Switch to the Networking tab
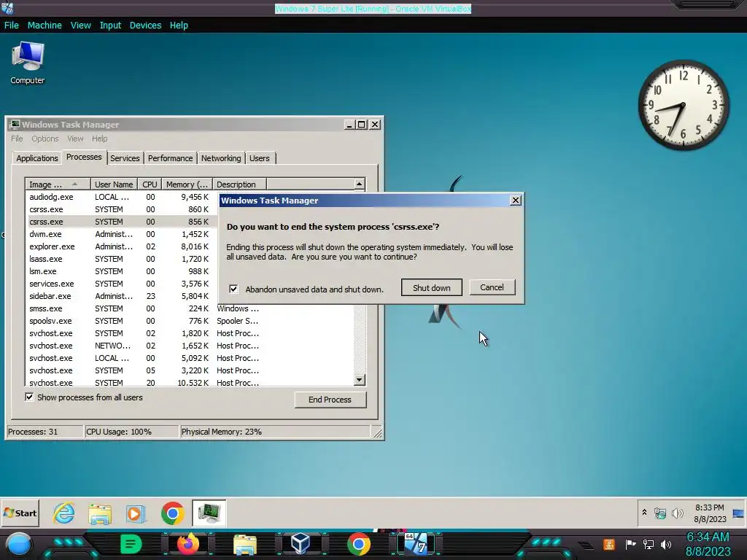The height and width of the screenshot is (560, 747). pos(221,158)
